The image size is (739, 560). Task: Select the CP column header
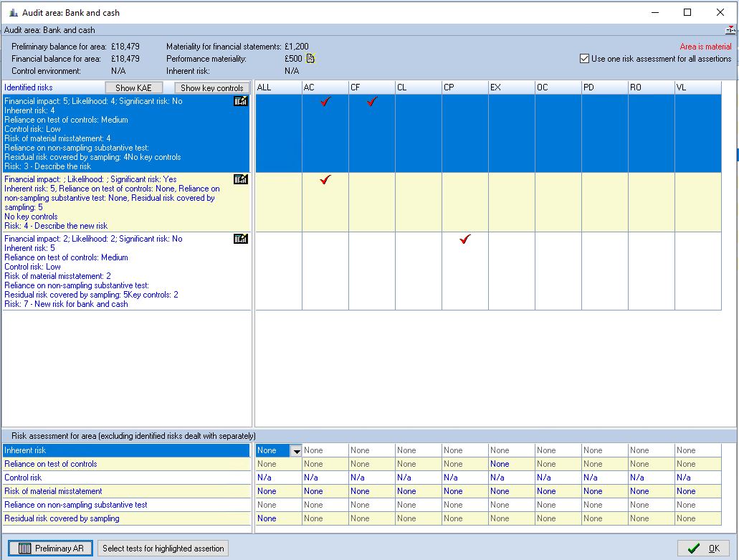click(465, 87)
